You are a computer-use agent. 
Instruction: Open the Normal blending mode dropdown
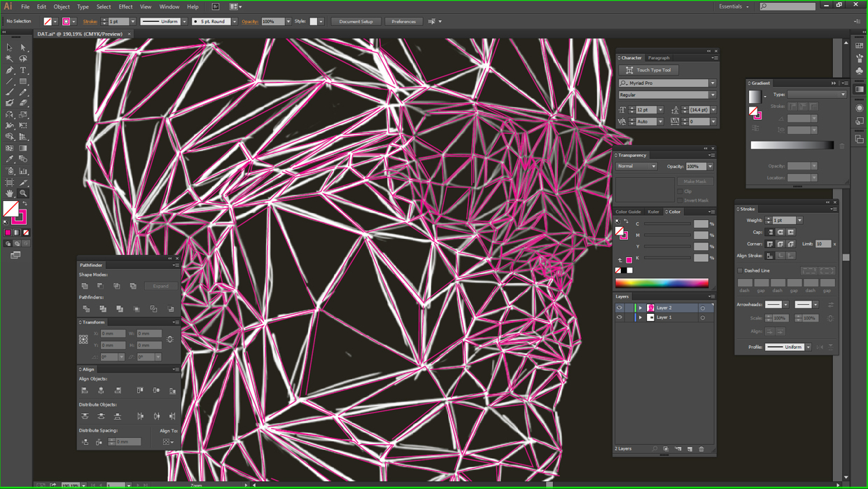(x=636, y=167)
